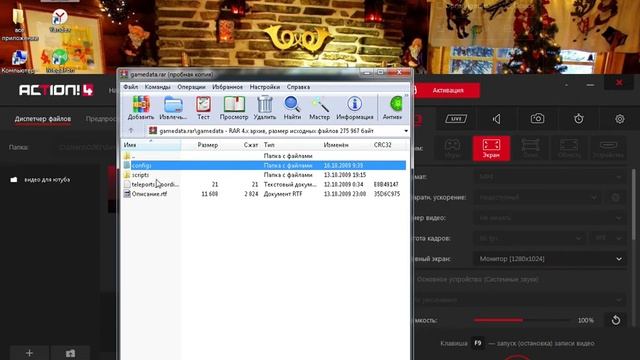
Task: Open the benchmark timer tab in Action!
Action: click(578, 119)
